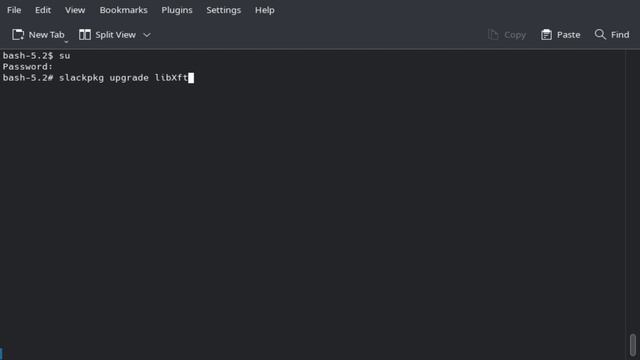Open the Plugins menu

point(177,10)
